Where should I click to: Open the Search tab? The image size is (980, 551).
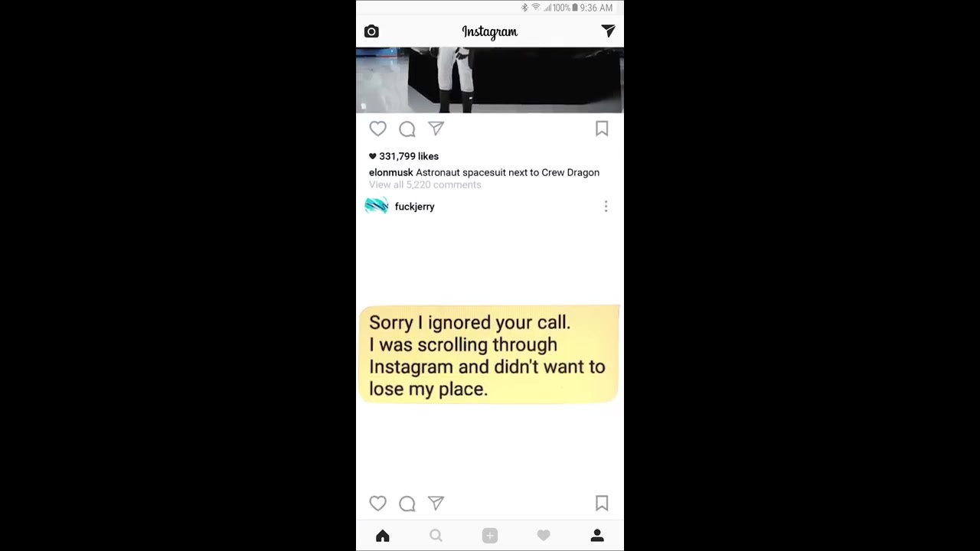point(436,536)
